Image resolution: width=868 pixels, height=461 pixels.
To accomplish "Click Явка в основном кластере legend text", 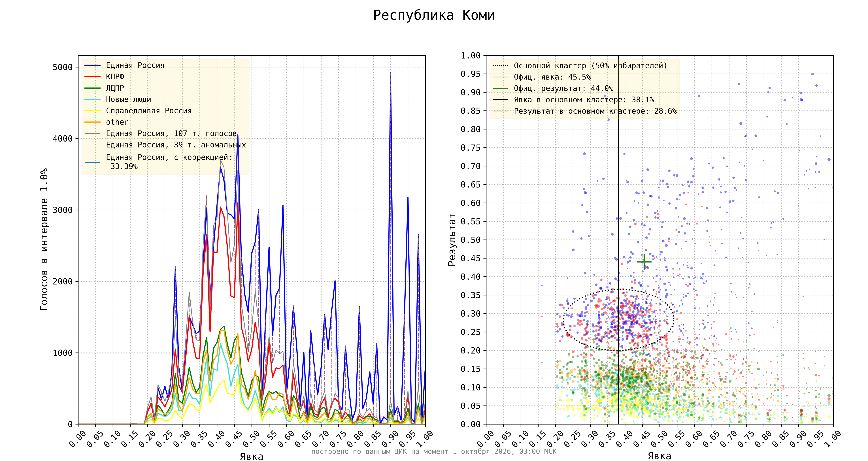I will coord(584,100).
